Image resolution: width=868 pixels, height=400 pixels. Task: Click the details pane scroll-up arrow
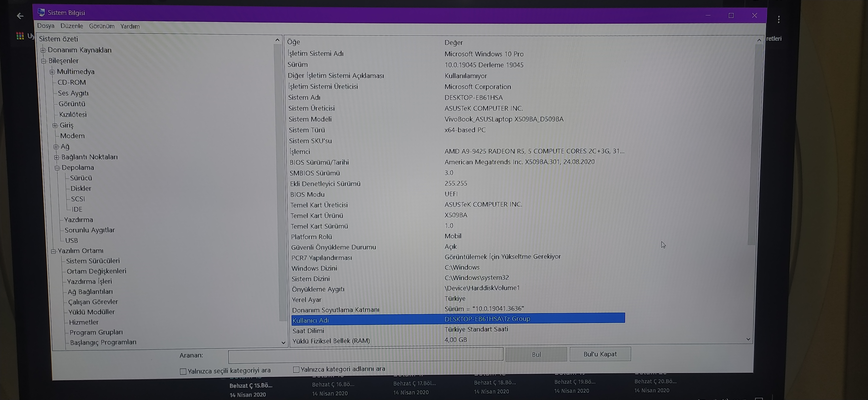(x=759, y=40)
